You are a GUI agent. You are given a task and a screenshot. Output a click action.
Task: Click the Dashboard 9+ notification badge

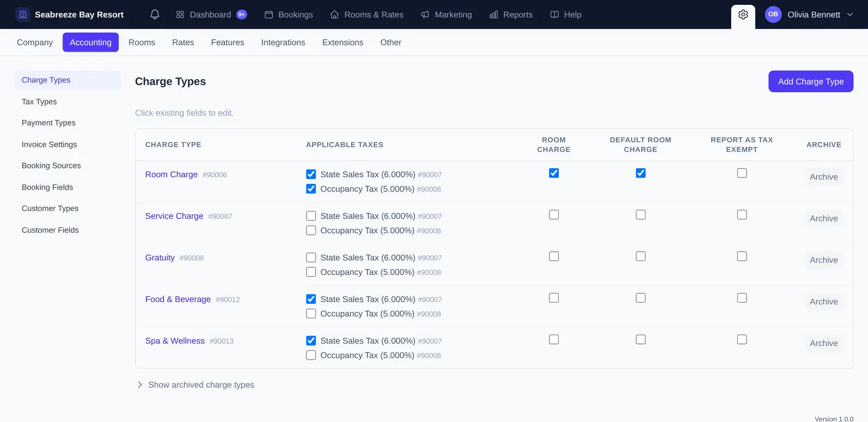[241, 15]
